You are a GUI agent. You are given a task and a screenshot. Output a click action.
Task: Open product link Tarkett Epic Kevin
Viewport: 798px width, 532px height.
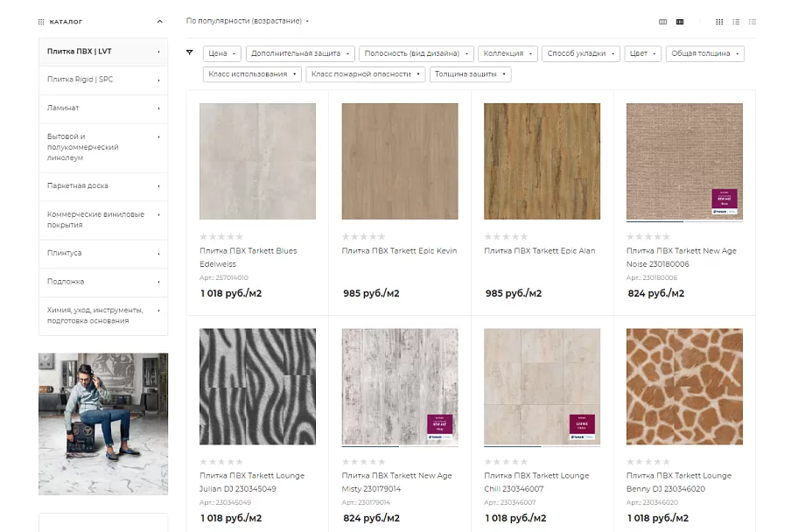click(399, 251)
